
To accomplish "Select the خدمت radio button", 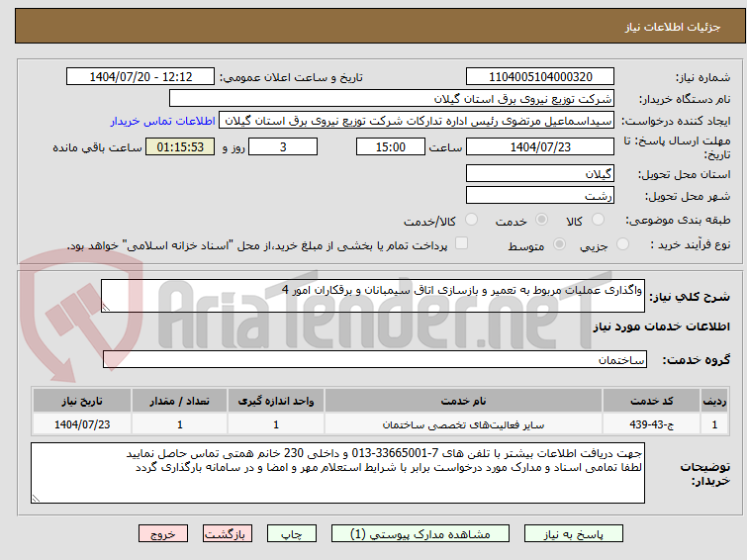I will 541,220.
